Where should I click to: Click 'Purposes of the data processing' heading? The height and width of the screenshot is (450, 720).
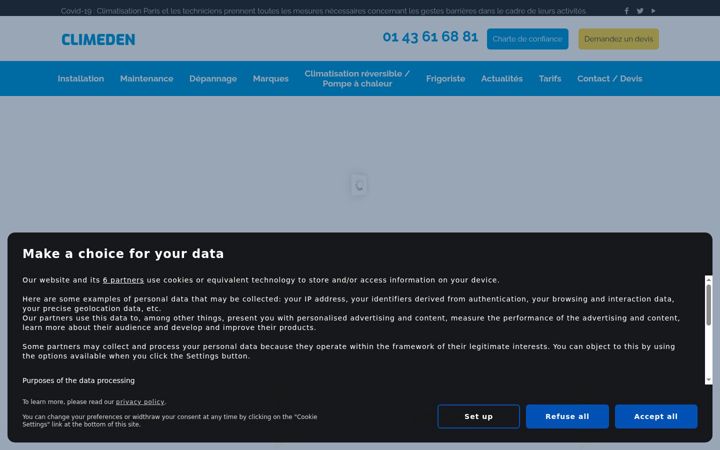[x=79, y=380]
